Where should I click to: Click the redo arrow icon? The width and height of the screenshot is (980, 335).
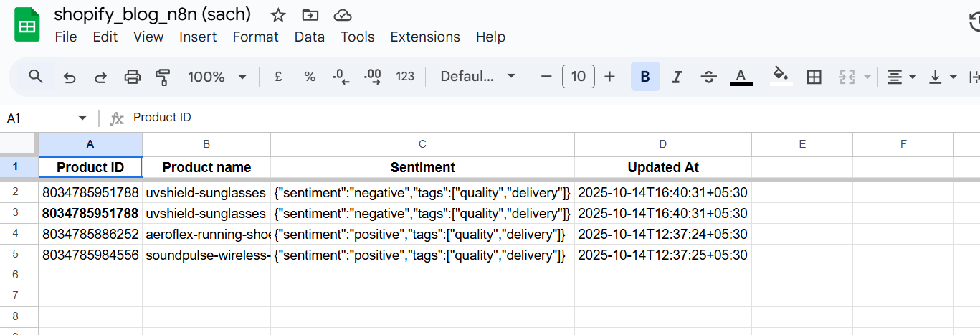[x=101, y=77]
